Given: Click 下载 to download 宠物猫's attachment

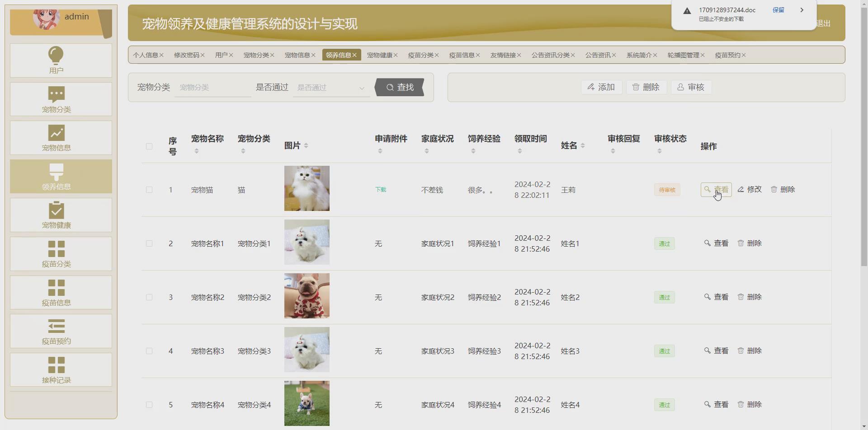Looking at the screenshot, I should (380, 190).
